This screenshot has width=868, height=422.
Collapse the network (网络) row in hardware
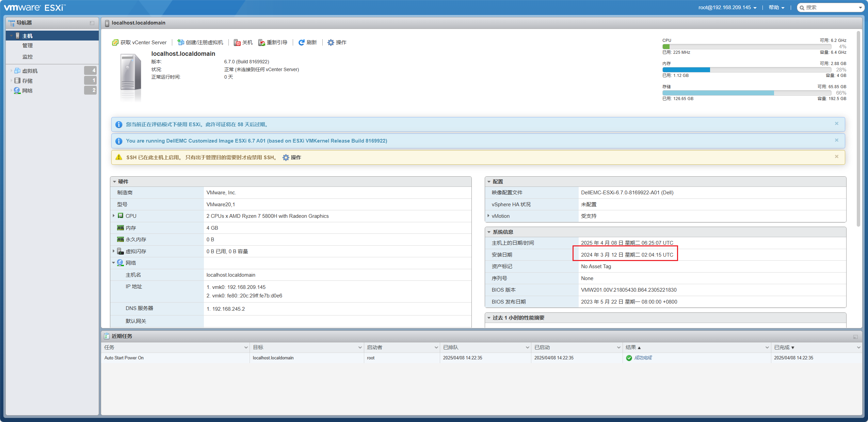click(x=114, y=263)
